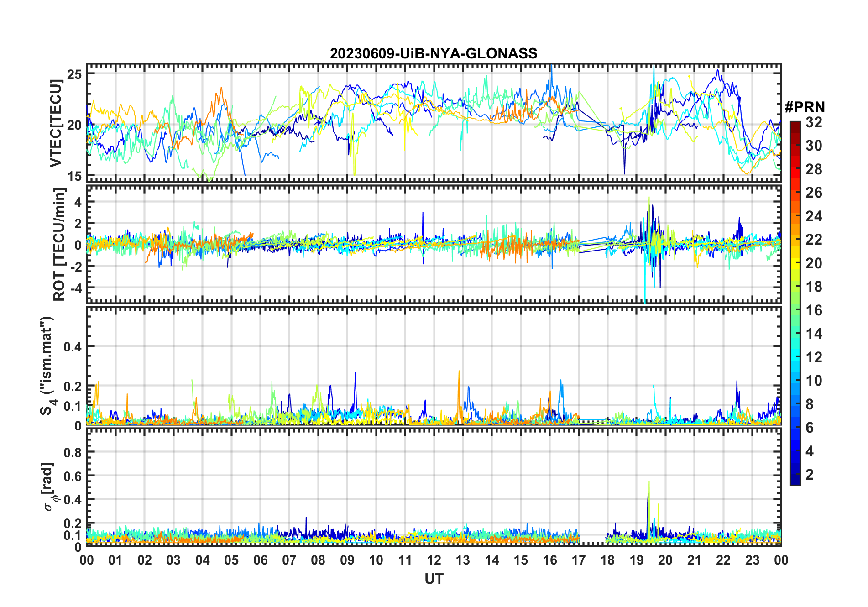Click ROT axis tick label -4
Screen dimensions: 868x607
[75, 288]
